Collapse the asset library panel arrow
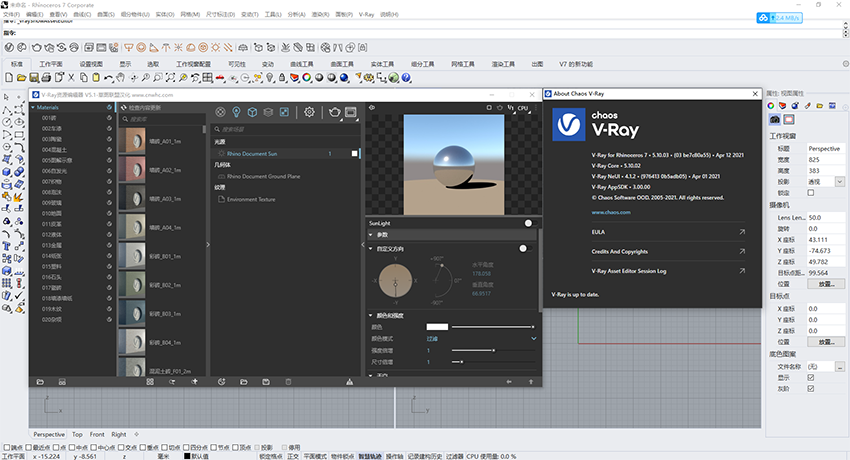Screen dimensions: 850x460 coord(208,245)
